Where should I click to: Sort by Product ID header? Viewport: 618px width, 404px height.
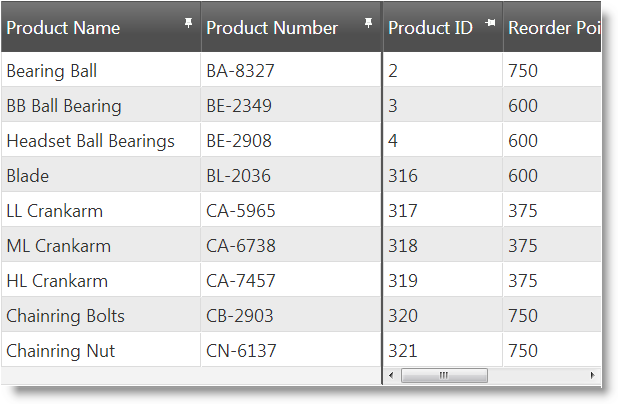(430, 28)
